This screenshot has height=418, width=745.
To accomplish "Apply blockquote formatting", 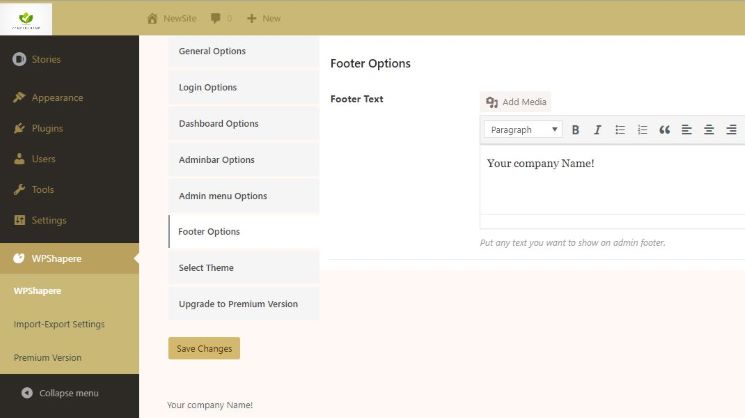I will coord(664,130).
